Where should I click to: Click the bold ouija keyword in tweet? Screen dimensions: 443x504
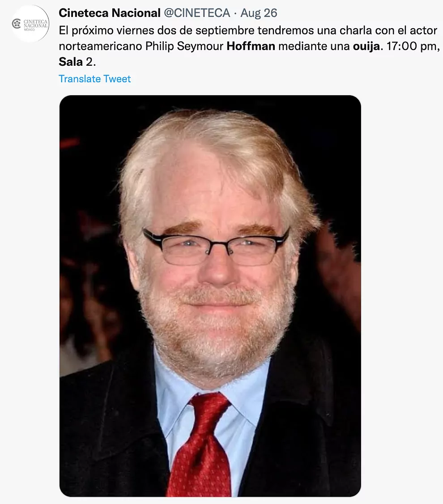click(x=366, y=47)
